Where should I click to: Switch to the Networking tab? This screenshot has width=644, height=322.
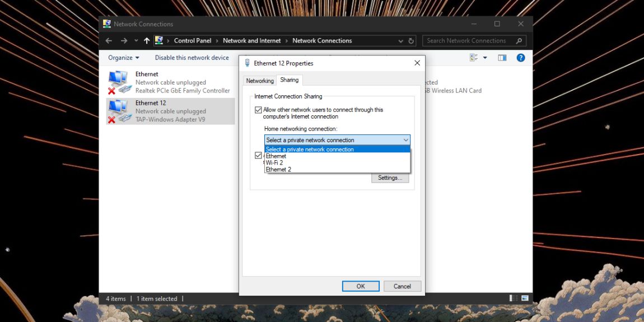[x=260, y=81]
